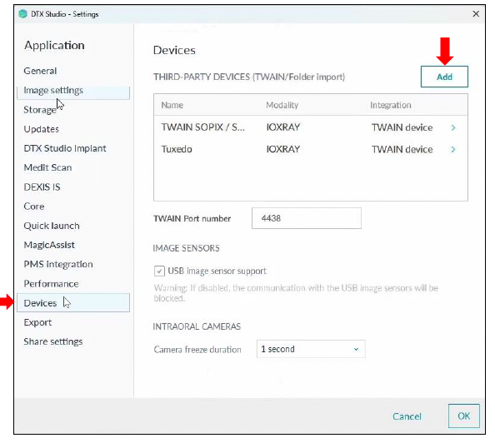Open the PMS integration section
This screenshot has height=448, width=495.
pos(58,264)
